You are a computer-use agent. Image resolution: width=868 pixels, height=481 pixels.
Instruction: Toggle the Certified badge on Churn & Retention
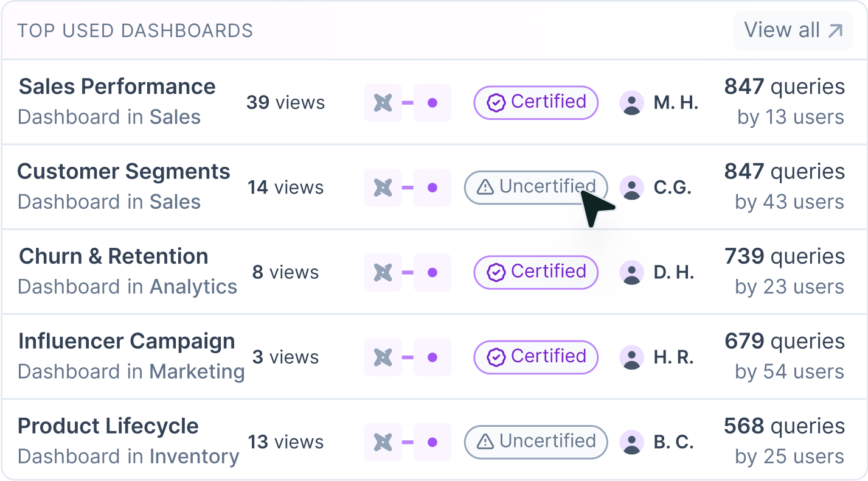click(535, 272)
